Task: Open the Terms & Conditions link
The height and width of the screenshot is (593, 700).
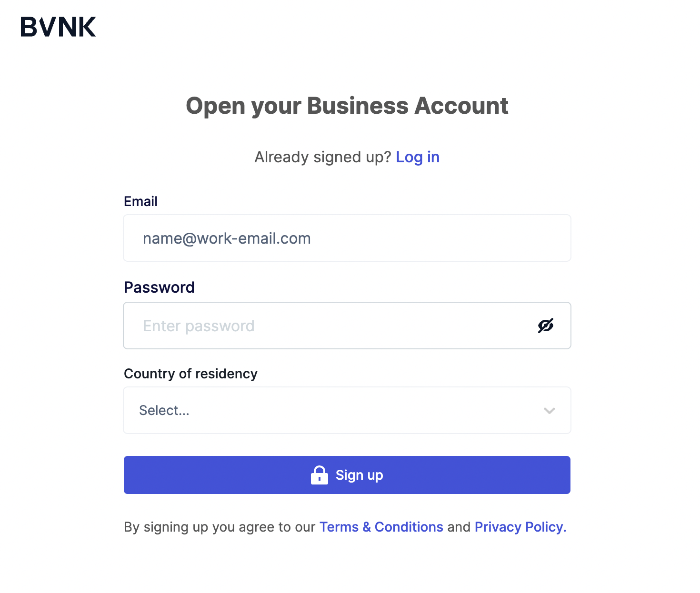Action: click(381, 527)
